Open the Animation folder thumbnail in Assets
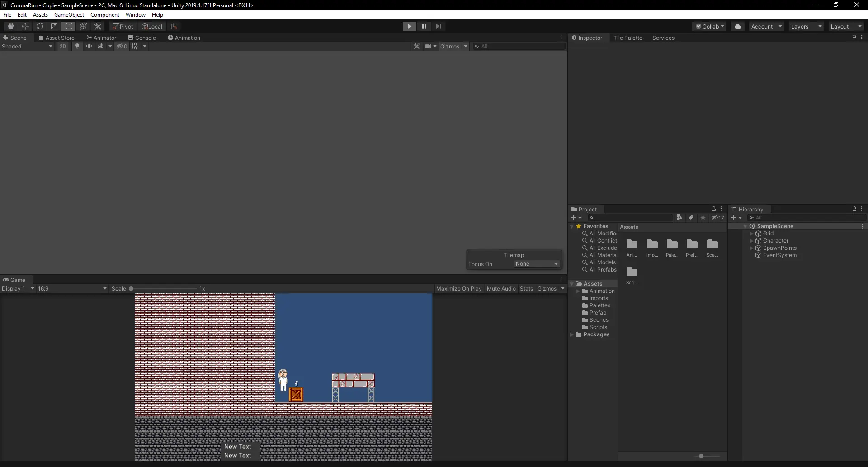This screenshot has width=868, height=467. 632,248
